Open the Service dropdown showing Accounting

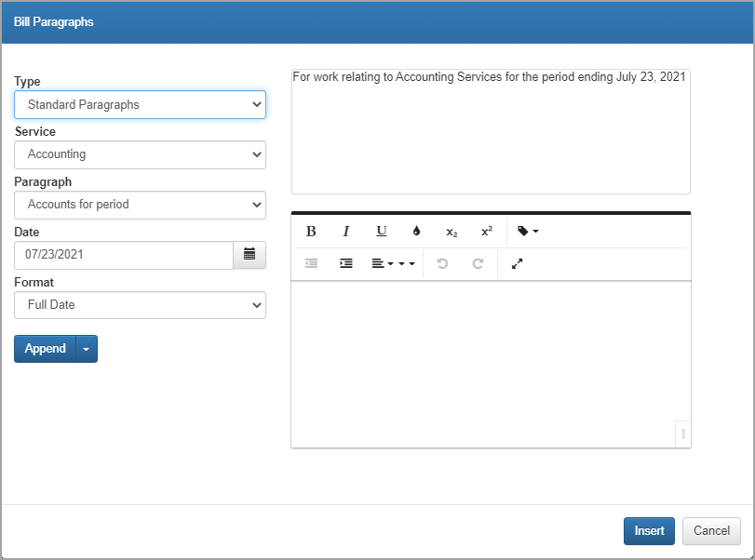click(x=141, y=154)
